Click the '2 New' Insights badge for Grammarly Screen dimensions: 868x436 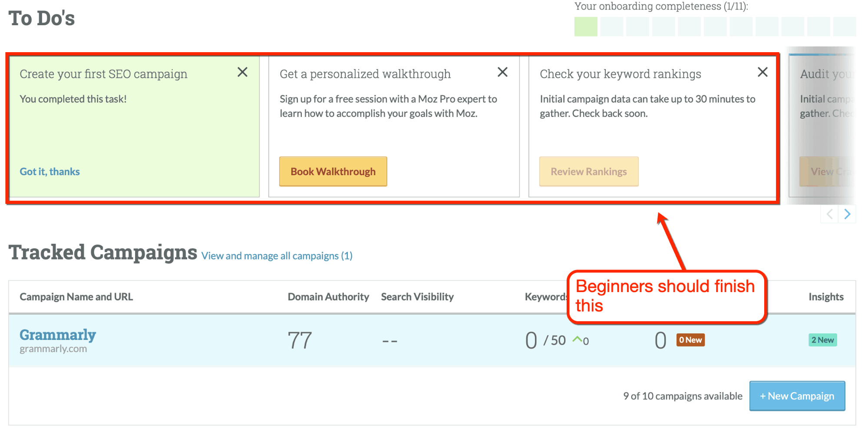pyautogui.click(x=822, y=339)
